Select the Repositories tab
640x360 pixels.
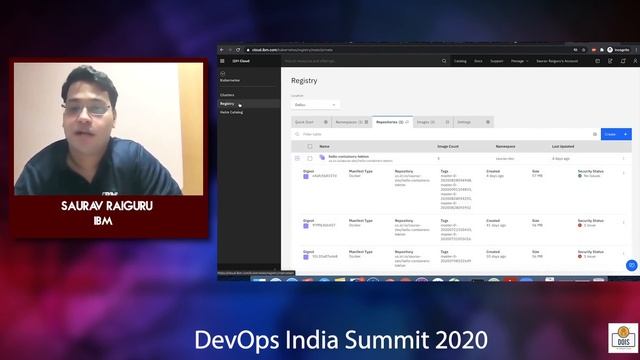(x=393, y=122)
